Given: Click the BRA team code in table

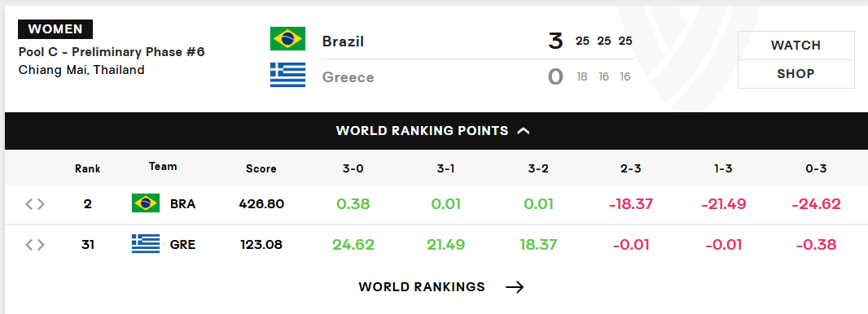Looking at the screenshot, I should coord(182,204).
